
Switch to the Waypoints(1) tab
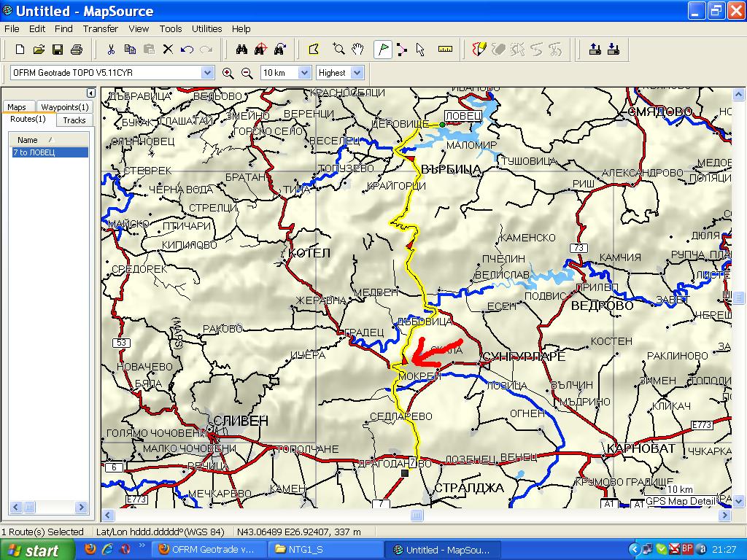click(x=65, y=107)
